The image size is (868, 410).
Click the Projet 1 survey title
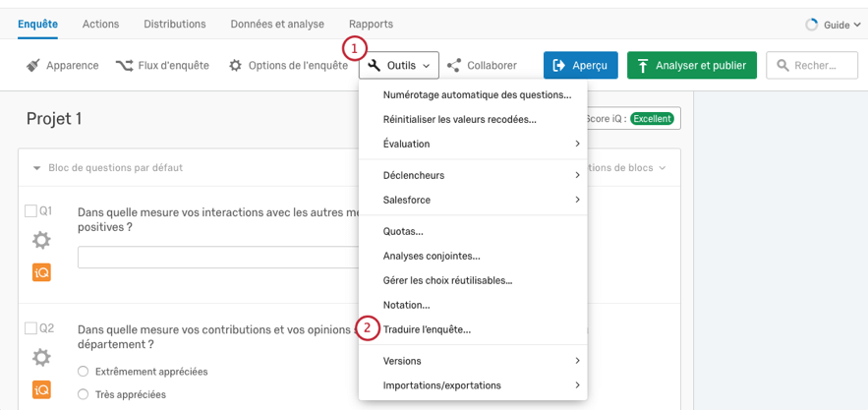54,119
